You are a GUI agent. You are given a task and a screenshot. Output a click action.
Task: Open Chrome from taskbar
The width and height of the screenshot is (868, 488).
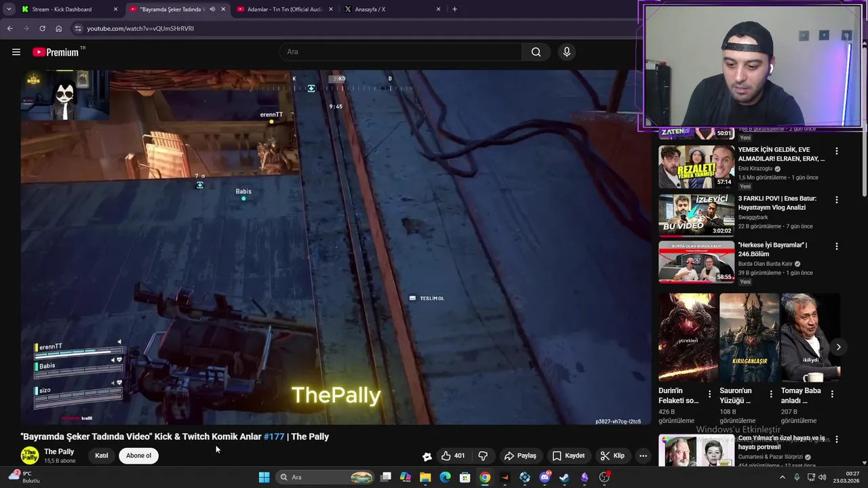[485, 477]
